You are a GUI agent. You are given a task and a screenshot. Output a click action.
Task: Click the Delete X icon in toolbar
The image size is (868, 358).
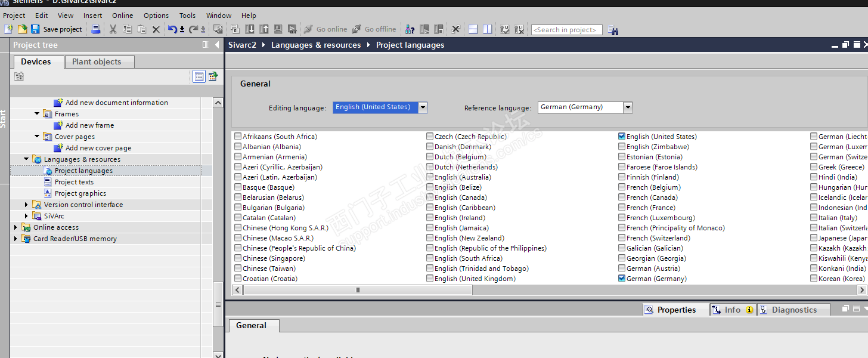click(x=156, y=29)
